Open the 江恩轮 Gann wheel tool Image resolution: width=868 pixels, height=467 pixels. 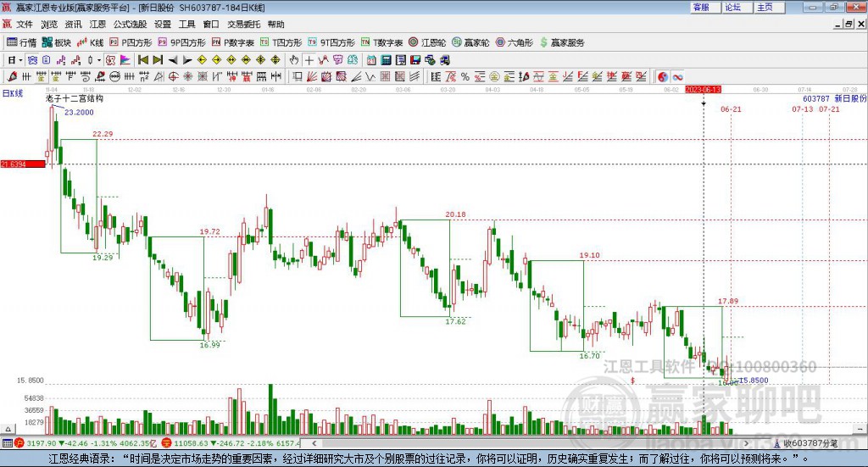coord(427,42)
